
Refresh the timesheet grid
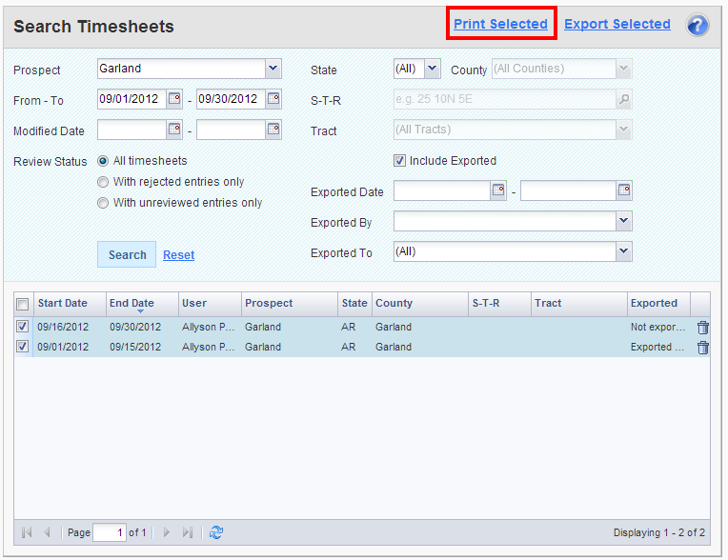[216, 533]
